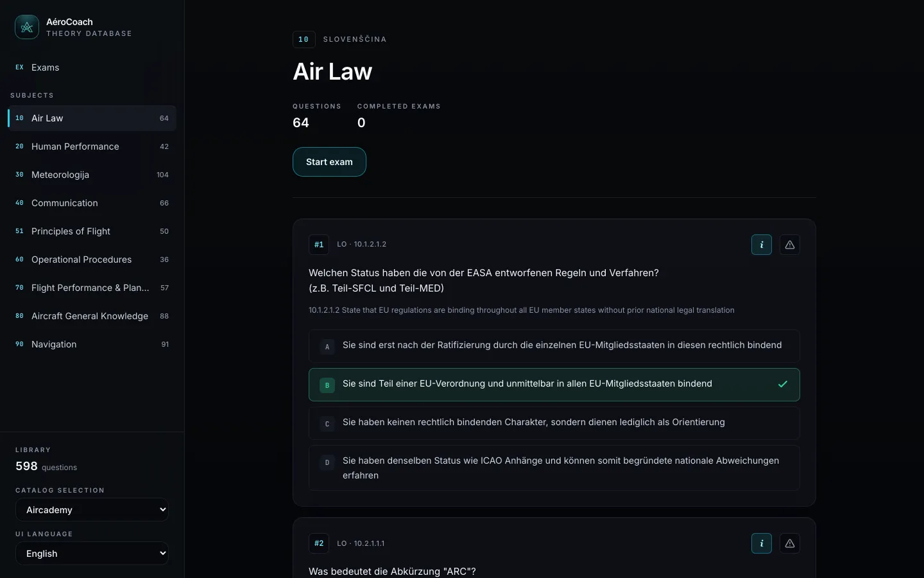Click the question 'Was bedeutet die Abkürzung ARC'

(392, 572)
